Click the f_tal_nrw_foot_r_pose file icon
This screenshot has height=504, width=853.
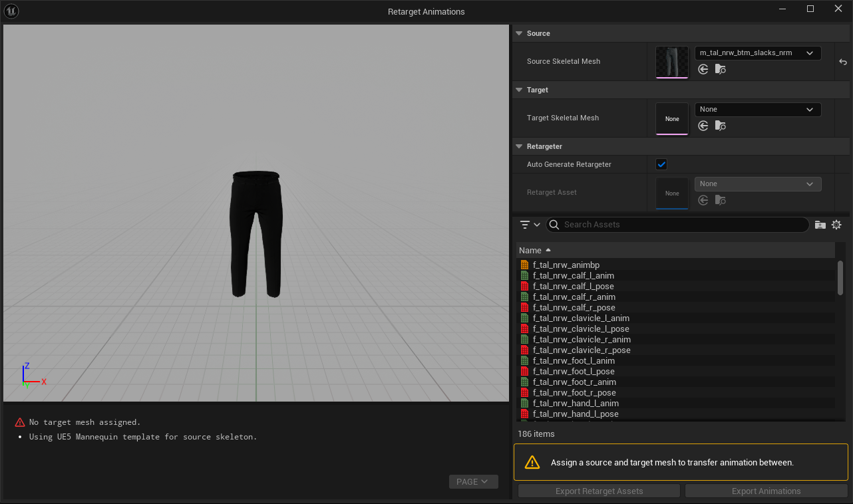tap(524, 393)
